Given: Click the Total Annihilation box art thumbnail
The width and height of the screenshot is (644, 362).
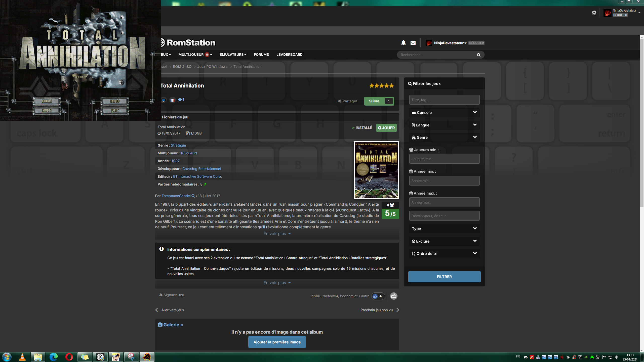Looking at the screenshot, I should click(376, 170).
